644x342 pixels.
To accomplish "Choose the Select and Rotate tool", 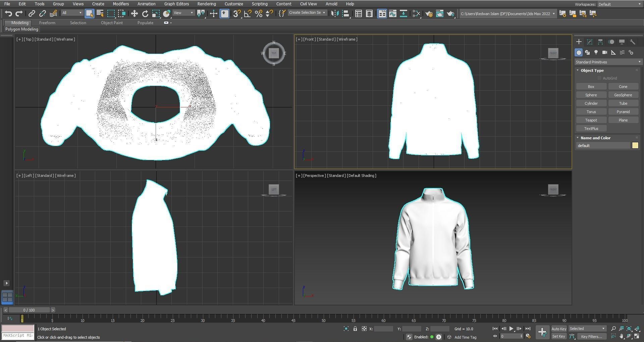I will coord(145,13).
